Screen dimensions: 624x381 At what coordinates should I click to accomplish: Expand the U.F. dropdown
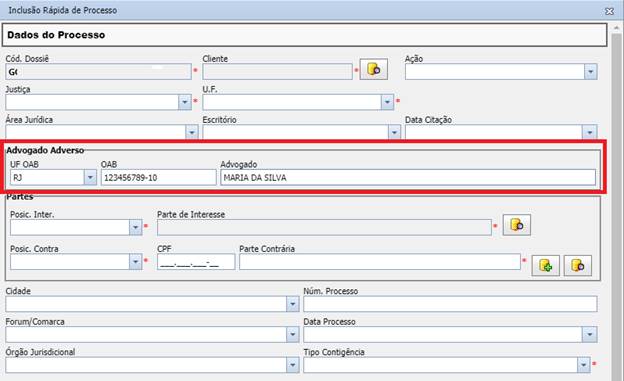click(387, 102)
